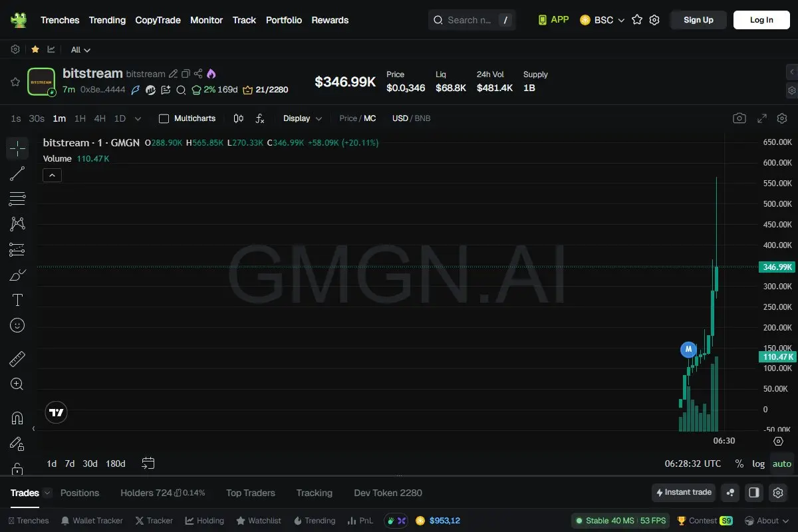Viewport: 798px width, 532px height.
Task: Click the TradingView logo on chart
Action: [57, 412]
